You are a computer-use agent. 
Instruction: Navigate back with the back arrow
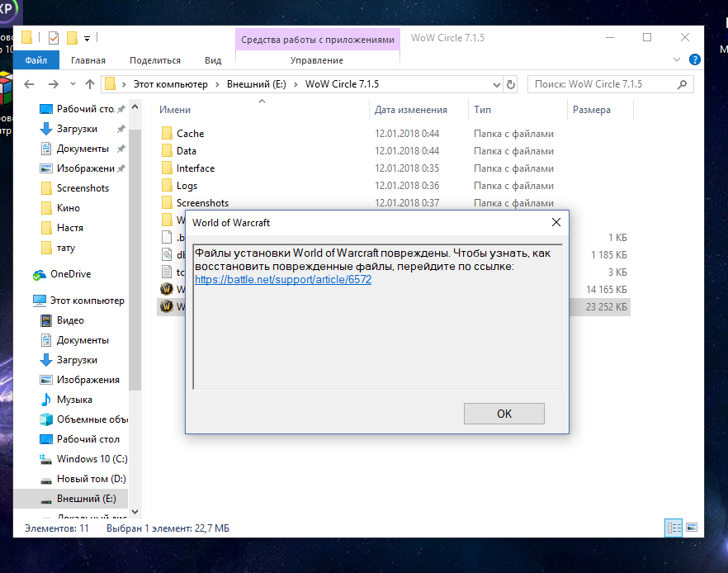click(30, 84)
